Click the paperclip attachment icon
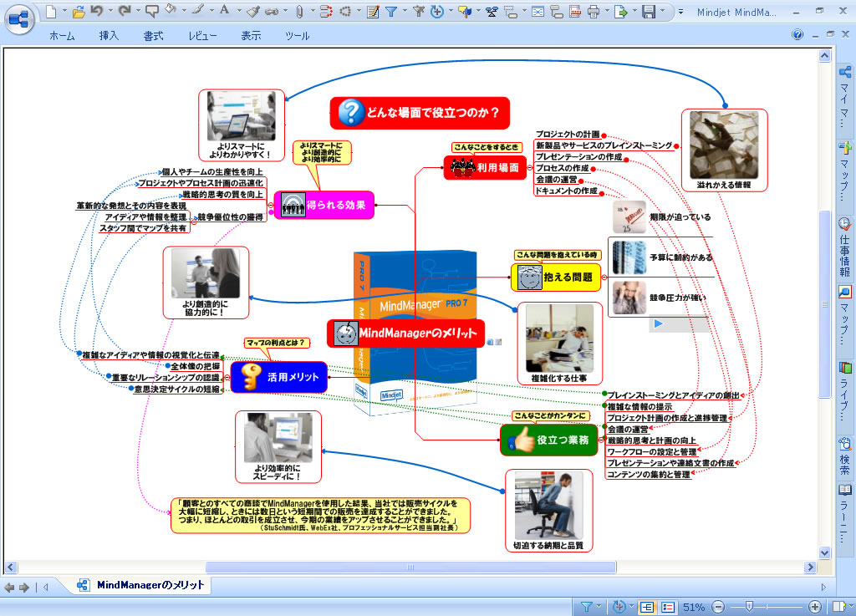 pyautogui.click(x=300, y=12)
